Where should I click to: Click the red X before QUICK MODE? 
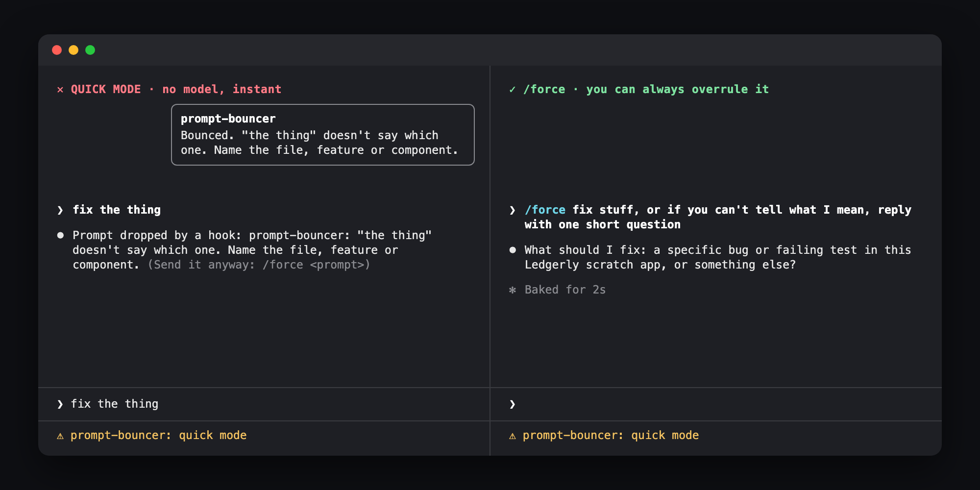click(x=60, y=90)
